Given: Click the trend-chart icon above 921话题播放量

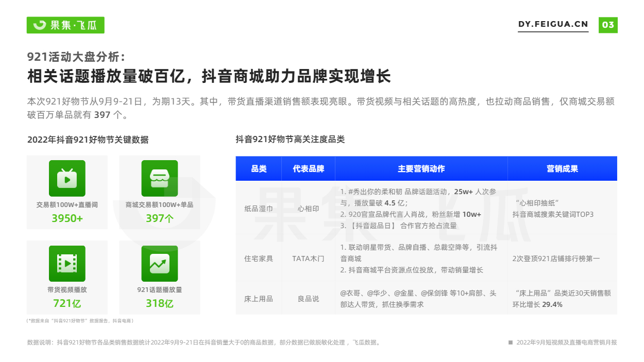Looking at the screenshot, I should point(160,264).
